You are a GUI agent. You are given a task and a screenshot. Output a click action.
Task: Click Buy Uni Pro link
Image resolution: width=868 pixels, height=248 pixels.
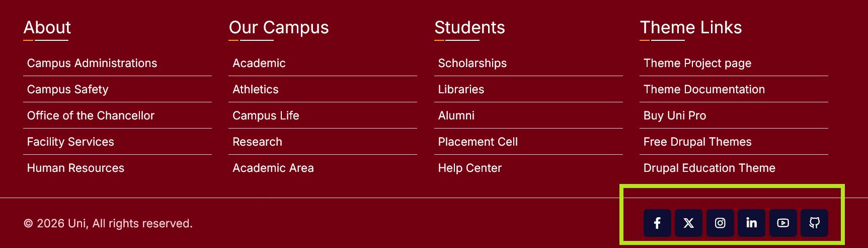coord(674,115)
